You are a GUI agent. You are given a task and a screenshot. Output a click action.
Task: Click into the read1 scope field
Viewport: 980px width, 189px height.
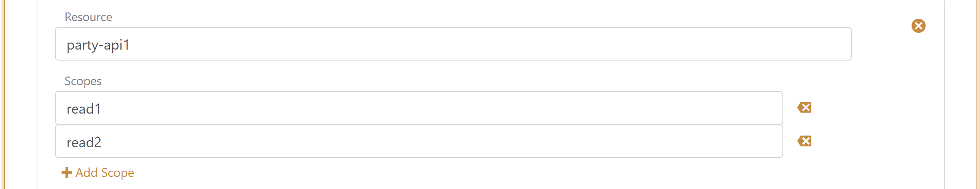(x=418, y=108)
